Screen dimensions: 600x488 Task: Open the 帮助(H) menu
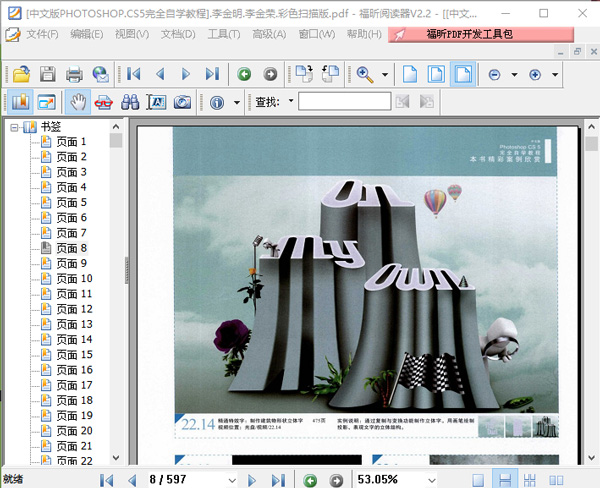click(x=364, y=34)
